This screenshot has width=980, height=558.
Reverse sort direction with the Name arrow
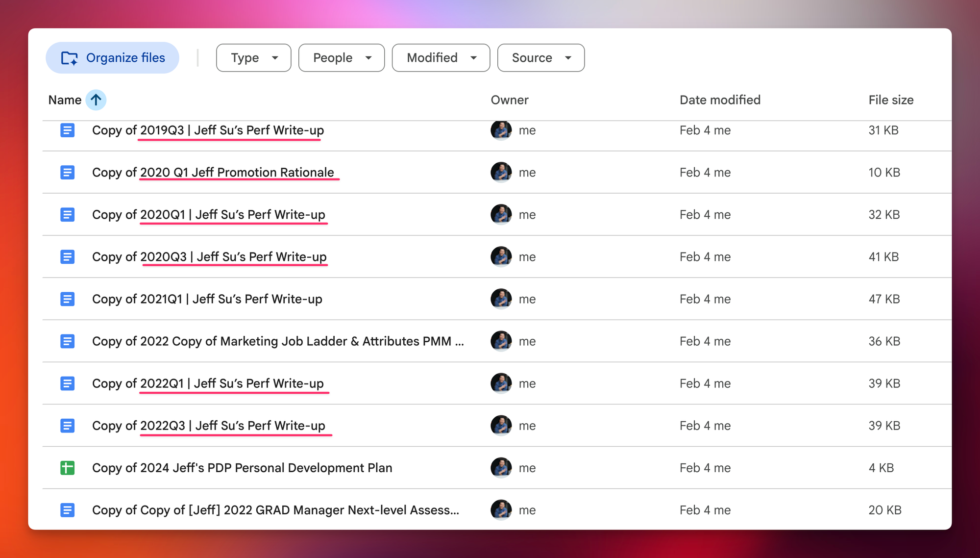(96, 100)
